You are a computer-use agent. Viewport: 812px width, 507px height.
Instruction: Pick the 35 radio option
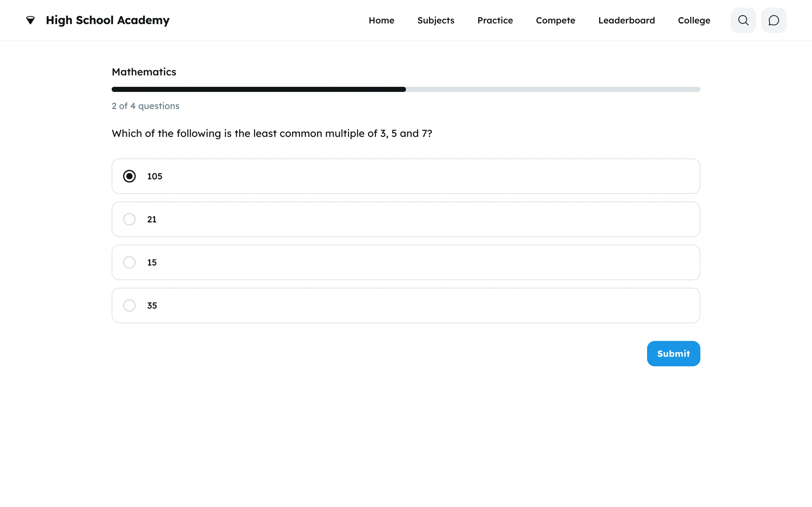coord(129,305)
